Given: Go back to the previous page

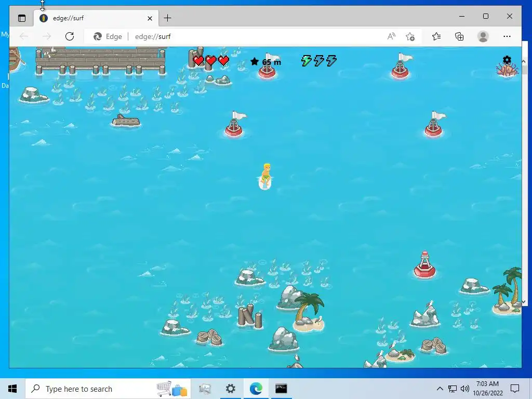Looking at the screenshot, I should click(x=24, y=36).
